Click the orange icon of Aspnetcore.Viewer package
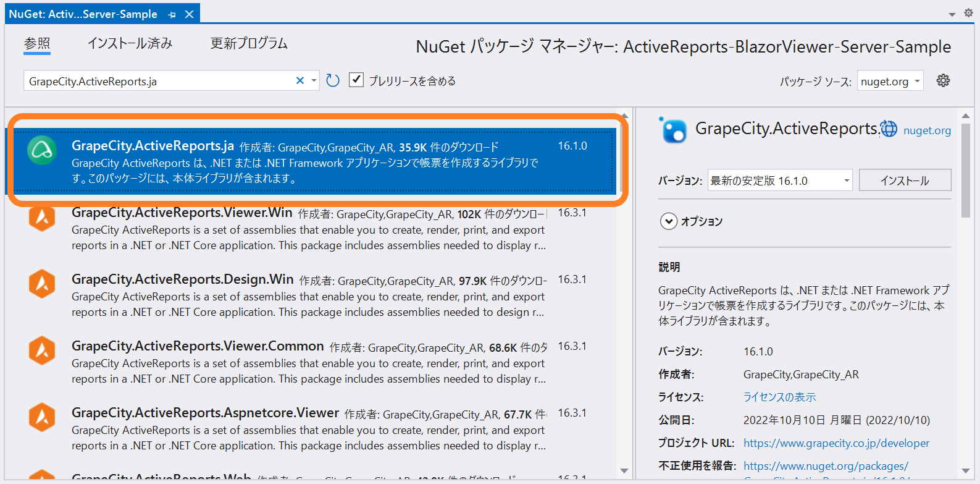Viewport: 980px width, 484px height. pyautogui.click(x=42, y=417)
